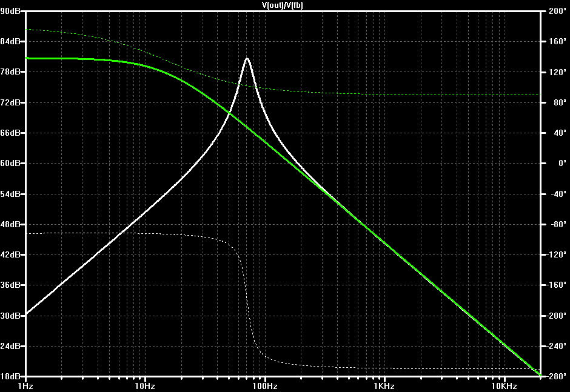Screen dimensions: 570x392
Task: Click the V(out)/V(fb) trace label
Action: pos(282,5)
